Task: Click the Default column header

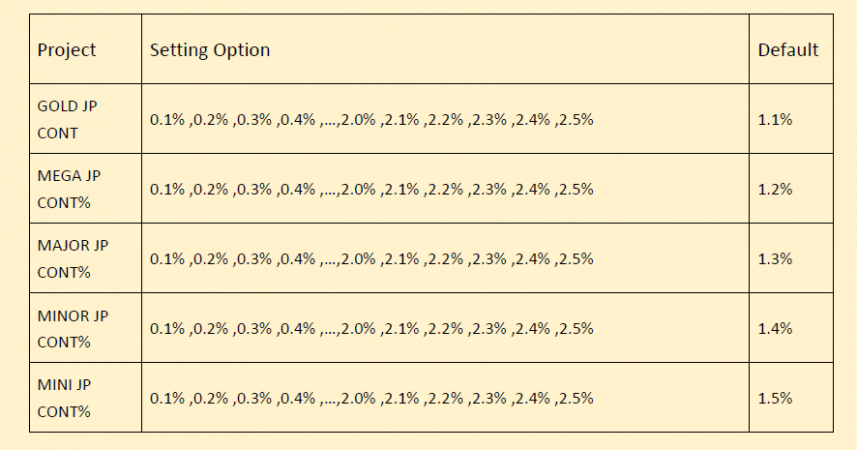Action: tap(788, 50)
